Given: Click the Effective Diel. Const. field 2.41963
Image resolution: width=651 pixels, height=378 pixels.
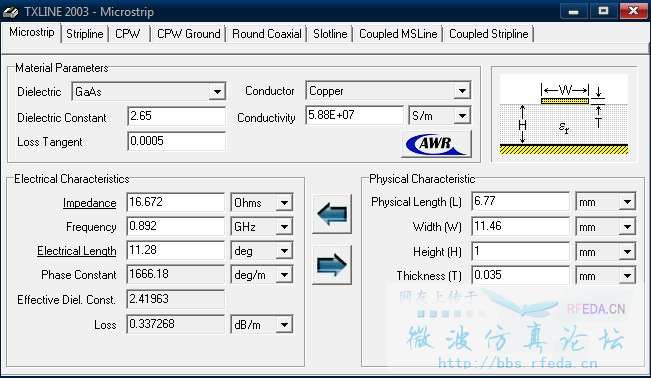Looking at the screenshot, I should [x=175, y=299].
